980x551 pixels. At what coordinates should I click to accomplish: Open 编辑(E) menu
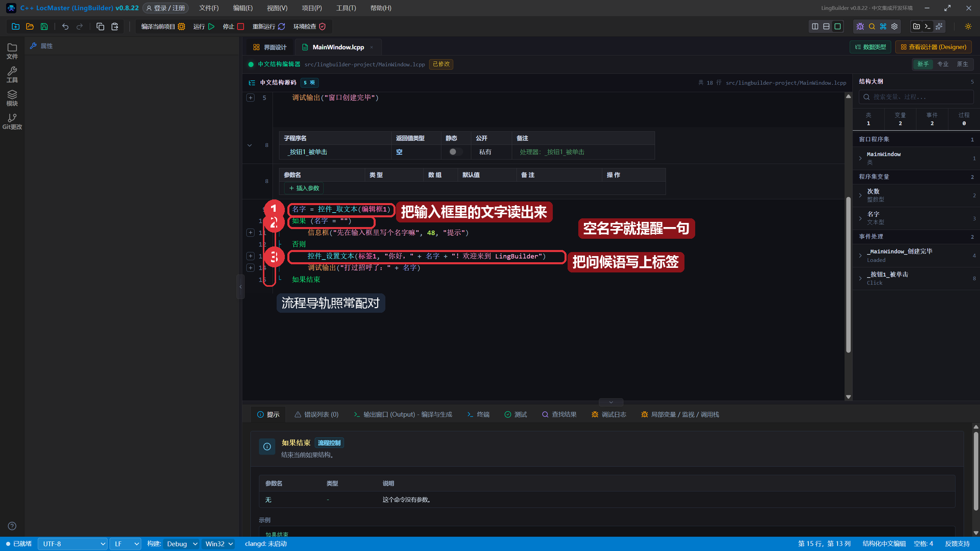pos(242,8)
